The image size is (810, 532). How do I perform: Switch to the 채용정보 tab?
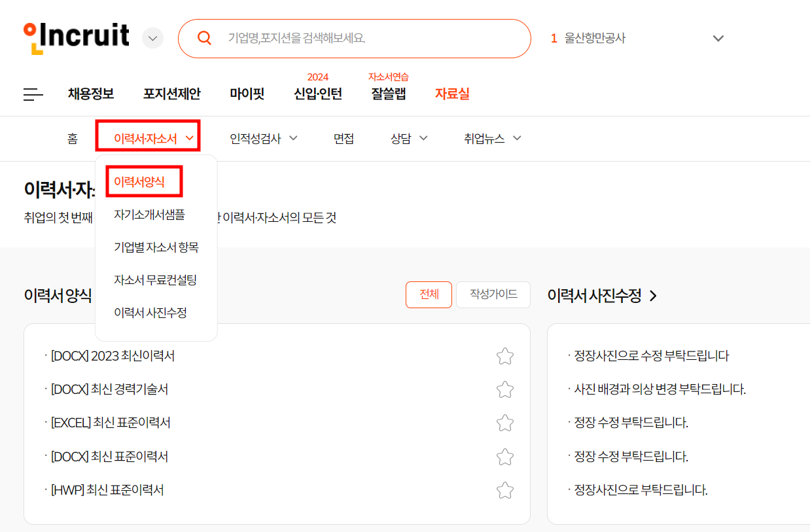(91, 94)
